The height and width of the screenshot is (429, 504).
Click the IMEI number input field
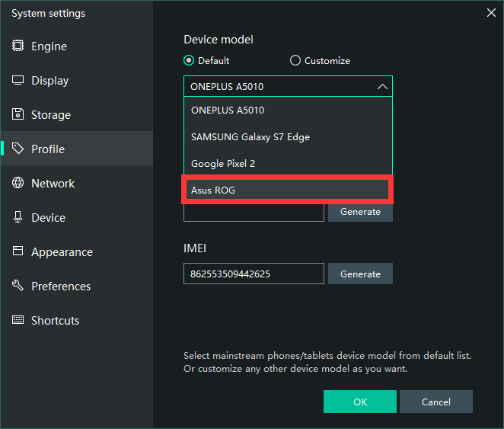click(x=254, y=274)
